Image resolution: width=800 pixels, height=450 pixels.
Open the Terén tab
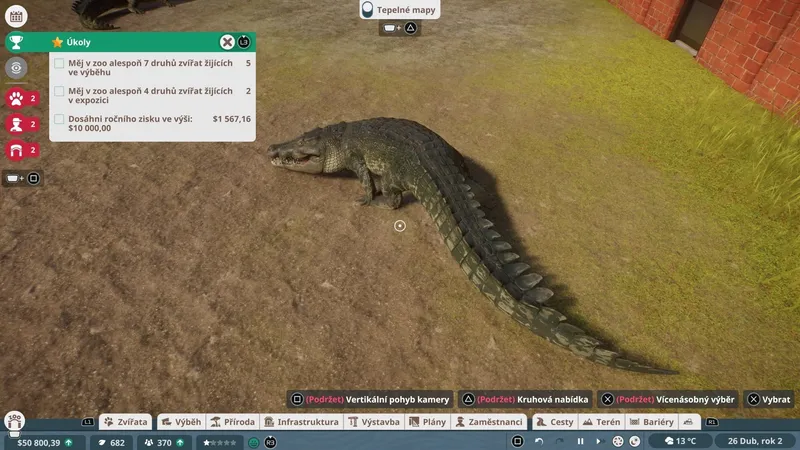click(602, 422)
